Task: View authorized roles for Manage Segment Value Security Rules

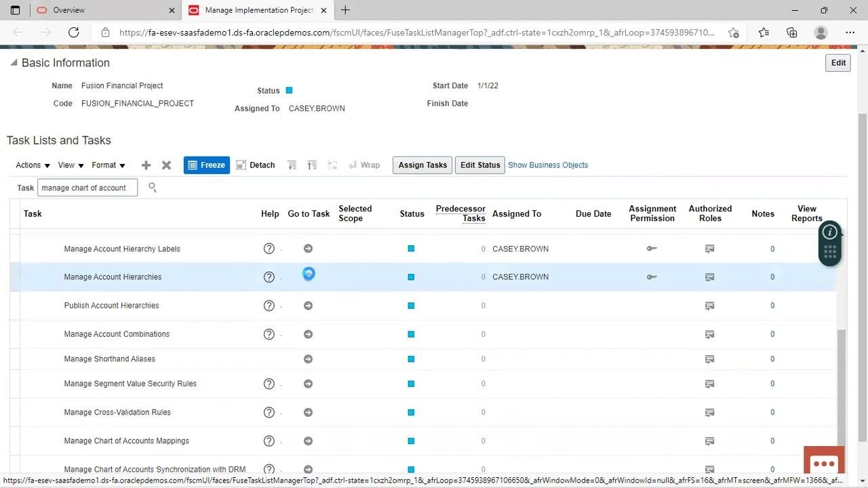Action: 709,384
